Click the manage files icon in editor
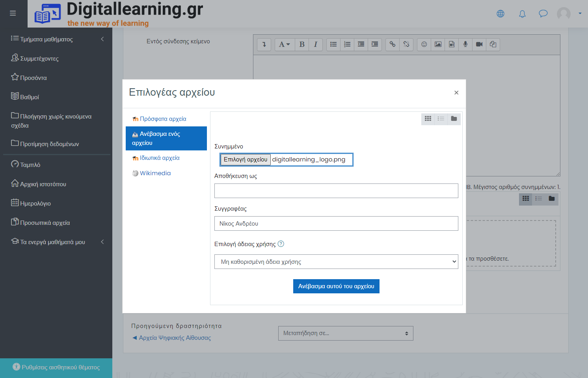 coord(493,44)
